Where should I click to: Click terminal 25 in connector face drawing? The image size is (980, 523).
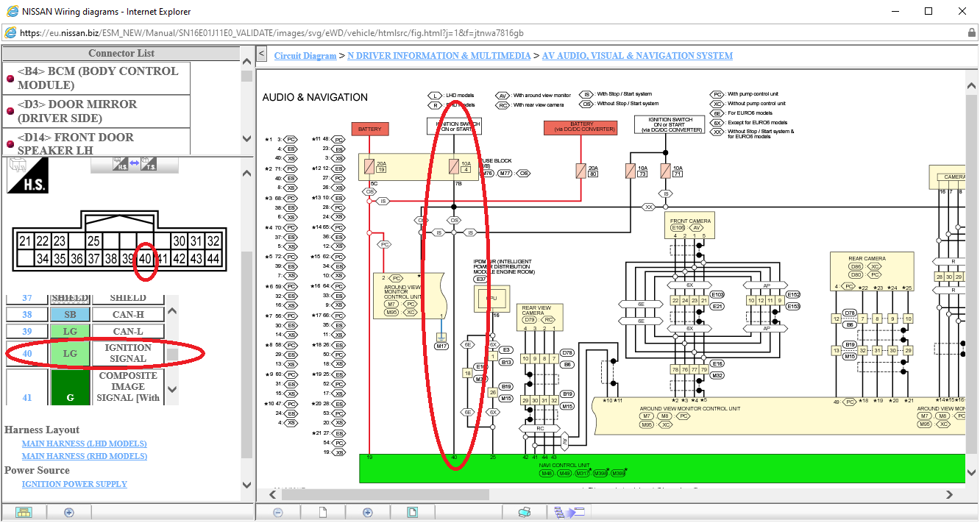[x=93, y=241]
